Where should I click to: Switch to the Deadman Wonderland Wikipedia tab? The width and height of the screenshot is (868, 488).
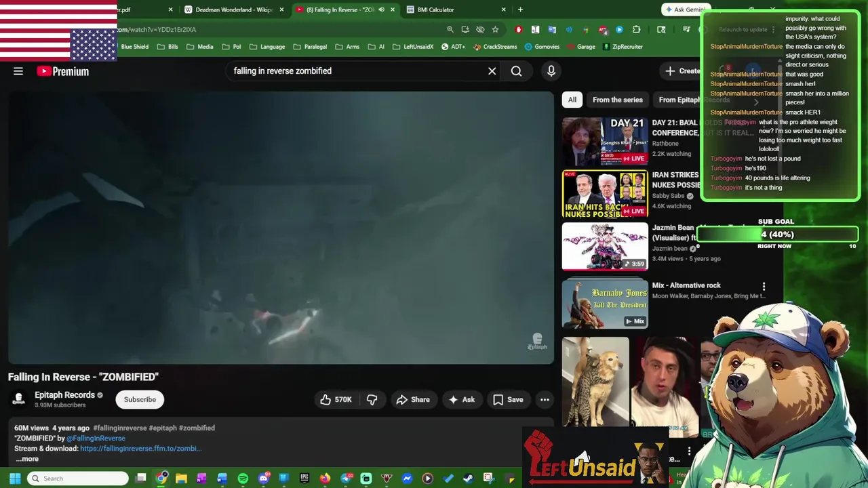click(234, 9)
